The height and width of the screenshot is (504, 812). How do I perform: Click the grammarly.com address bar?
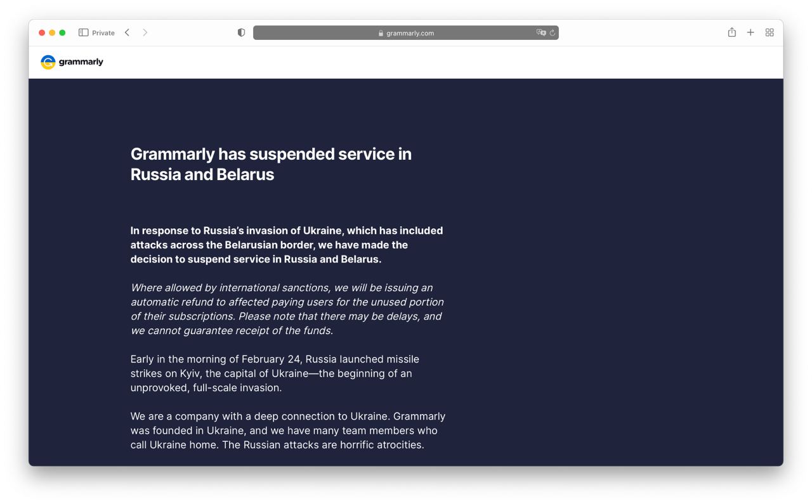(406, 33)
